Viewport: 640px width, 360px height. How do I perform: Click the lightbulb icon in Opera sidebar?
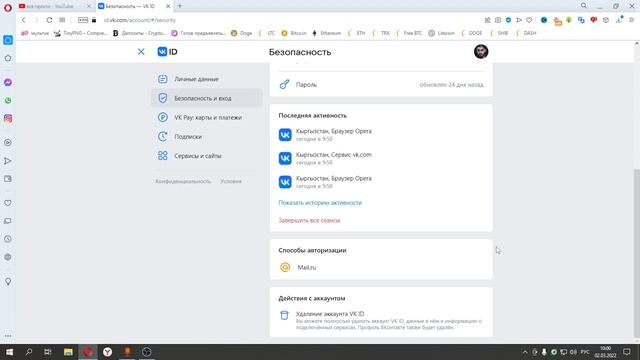pyautogui.click(x=8, y=282)
